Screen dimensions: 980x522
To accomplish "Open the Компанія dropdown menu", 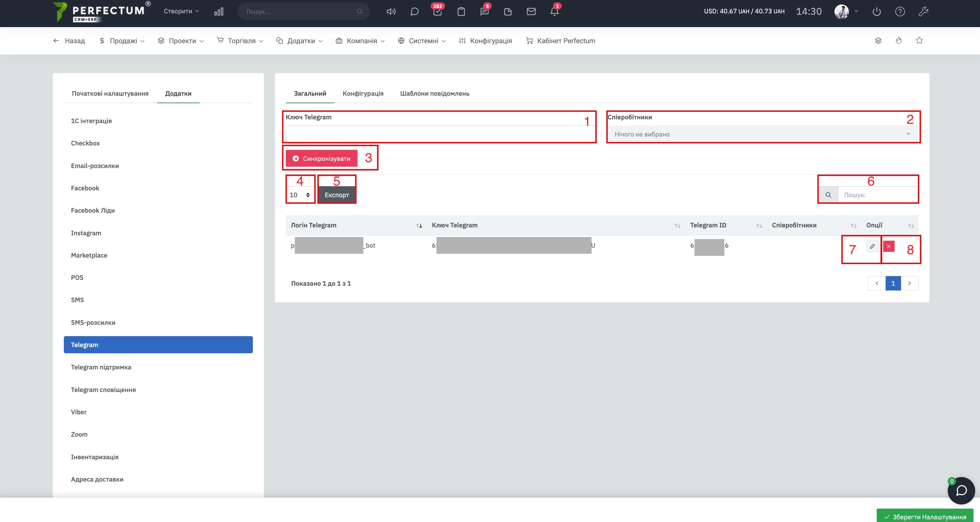I will (x=362, y=40).
